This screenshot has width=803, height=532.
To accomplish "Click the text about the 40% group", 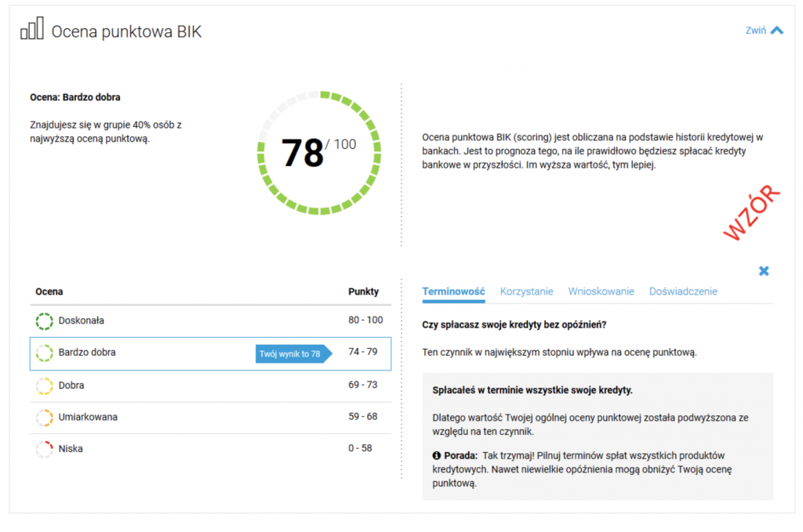I will coord(106,132).
